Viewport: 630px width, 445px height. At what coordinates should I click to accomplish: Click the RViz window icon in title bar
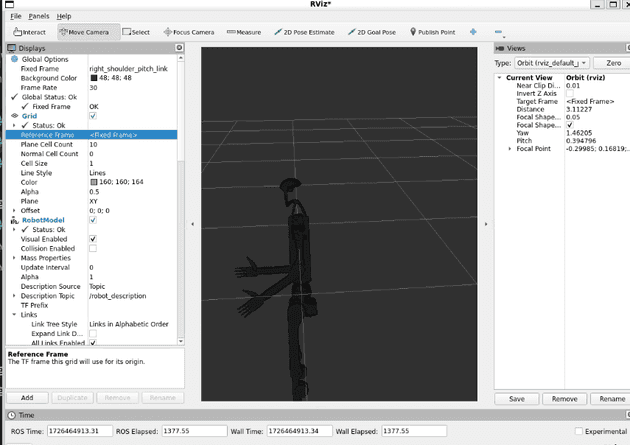(9, 4)
